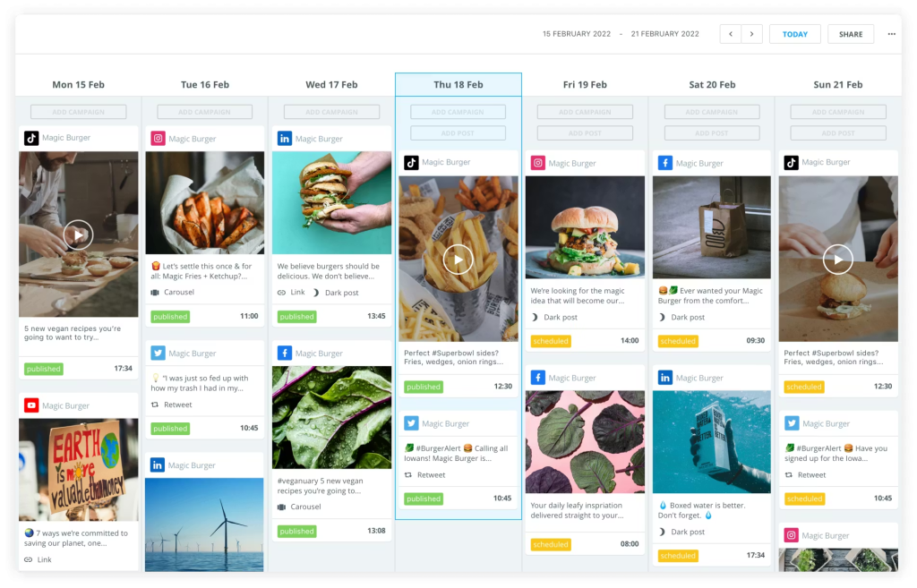917x588 pixels.
Task: Click the TODAY button
Action: click(x=794, y=34)
